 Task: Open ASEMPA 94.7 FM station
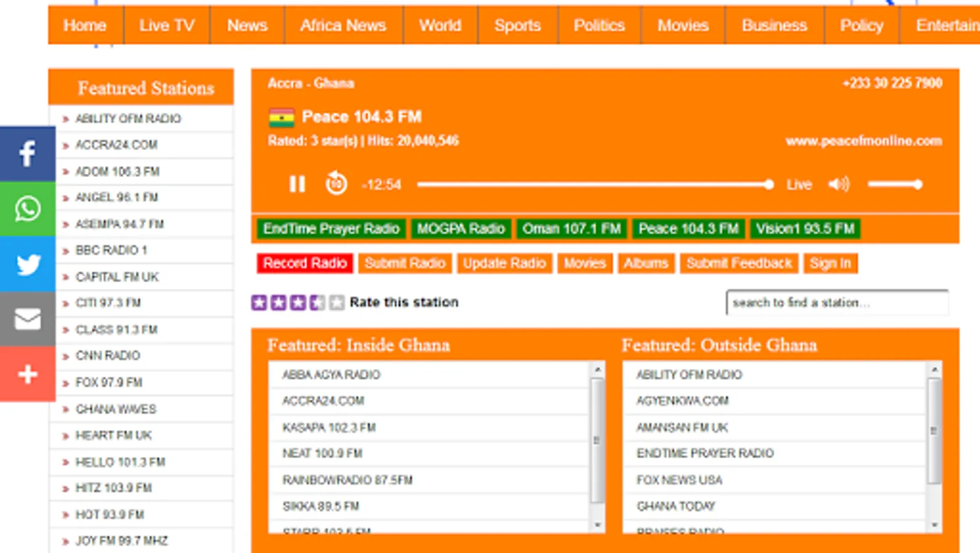pyautogui.click(x=119, y=224)
